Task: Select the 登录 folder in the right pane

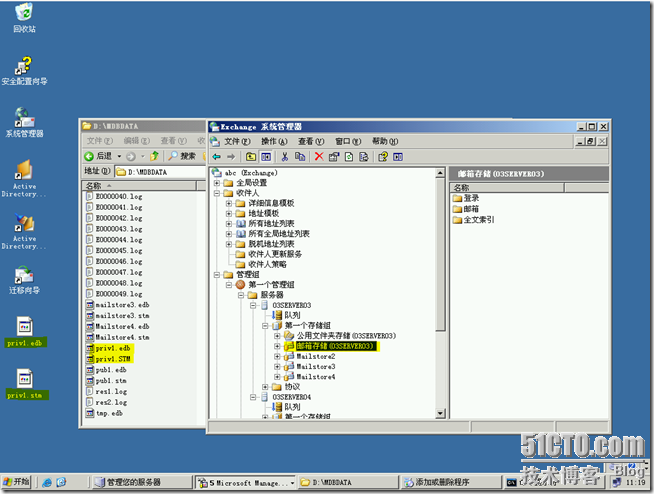Action: (x=466, y=198)
